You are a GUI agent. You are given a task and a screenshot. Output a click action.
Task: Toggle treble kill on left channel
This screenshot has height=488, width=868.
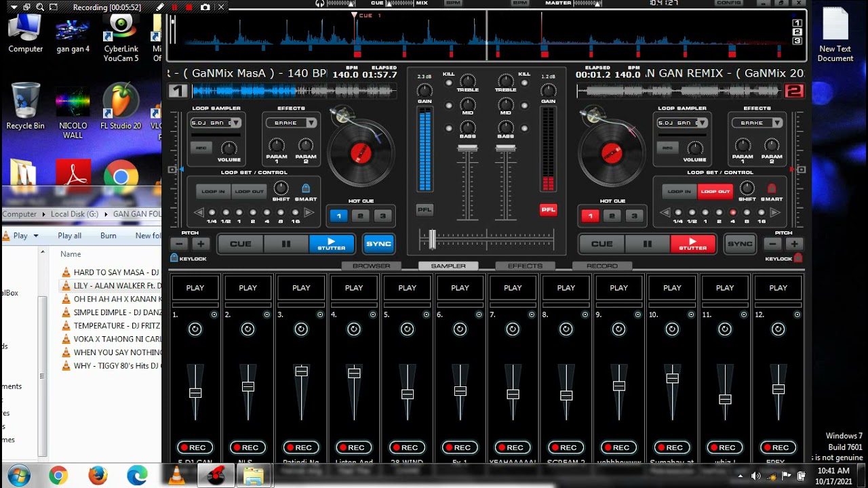point(449,83)
